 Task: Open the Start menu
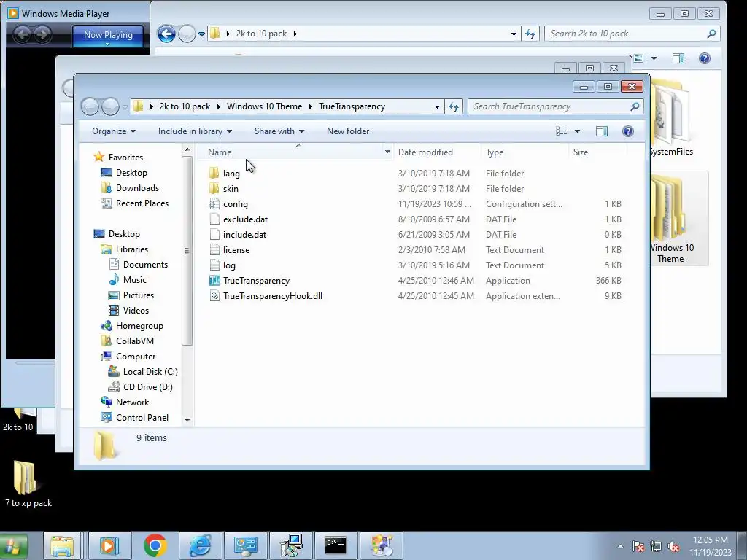click(x=13, y=545)
